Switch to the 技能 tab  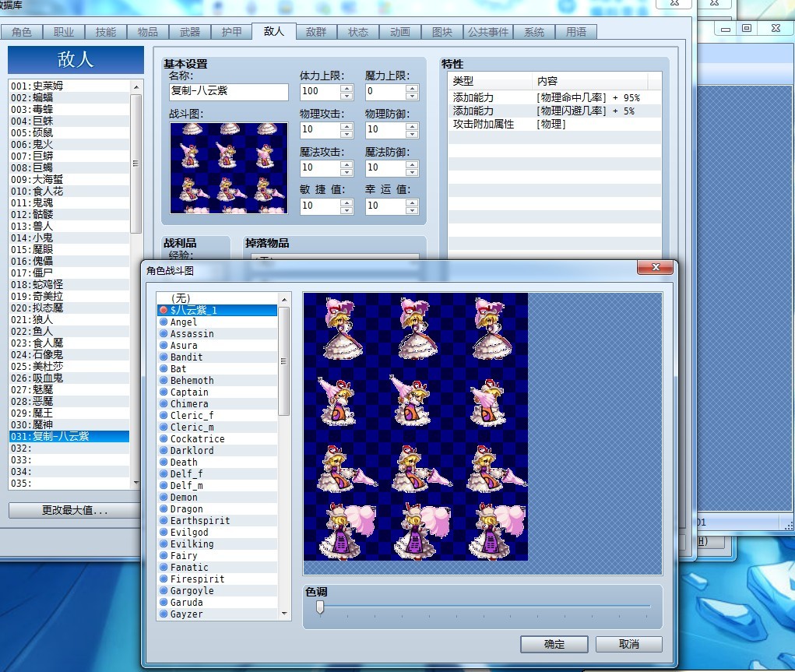click(x=105, y=32)
